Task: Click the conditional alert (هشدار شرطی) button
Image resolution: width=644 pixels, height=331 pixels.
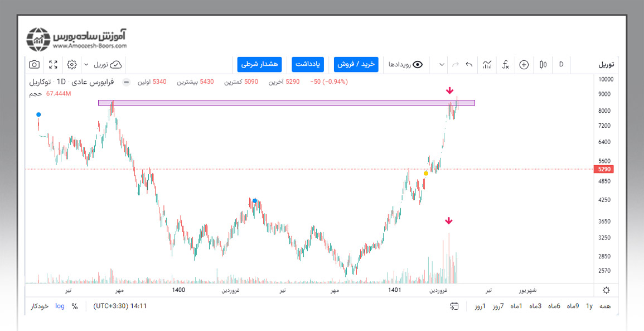Action: tap(259, 65)
